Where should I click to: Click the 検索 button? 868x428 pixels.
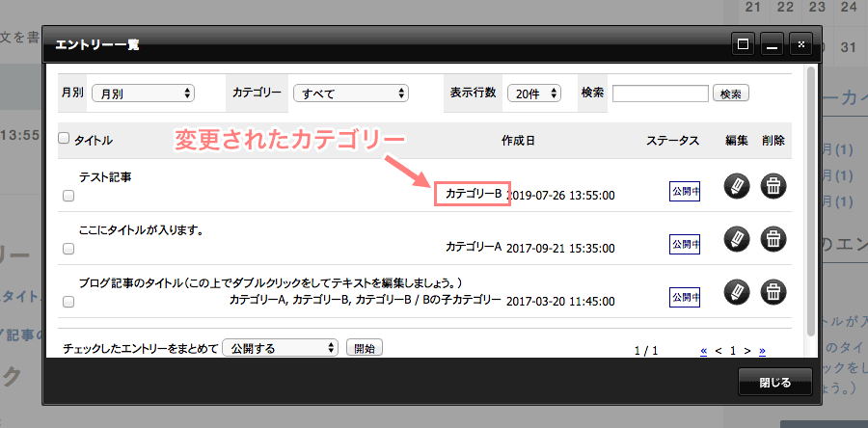click(731, 94)
